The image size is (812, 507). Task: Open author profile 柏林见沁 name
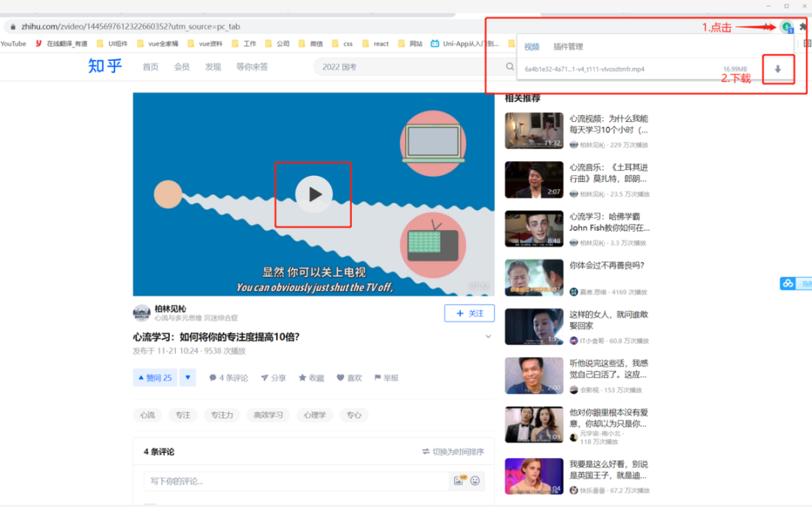[171, 308]
